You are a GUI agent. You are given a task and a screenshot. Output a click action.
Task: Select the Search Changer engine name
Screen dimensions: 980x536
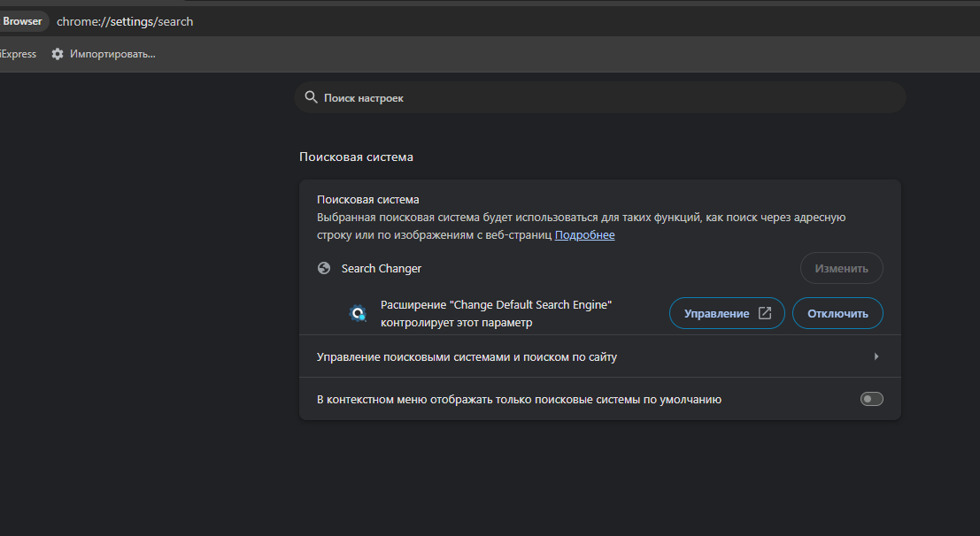(x=382, y=268)
